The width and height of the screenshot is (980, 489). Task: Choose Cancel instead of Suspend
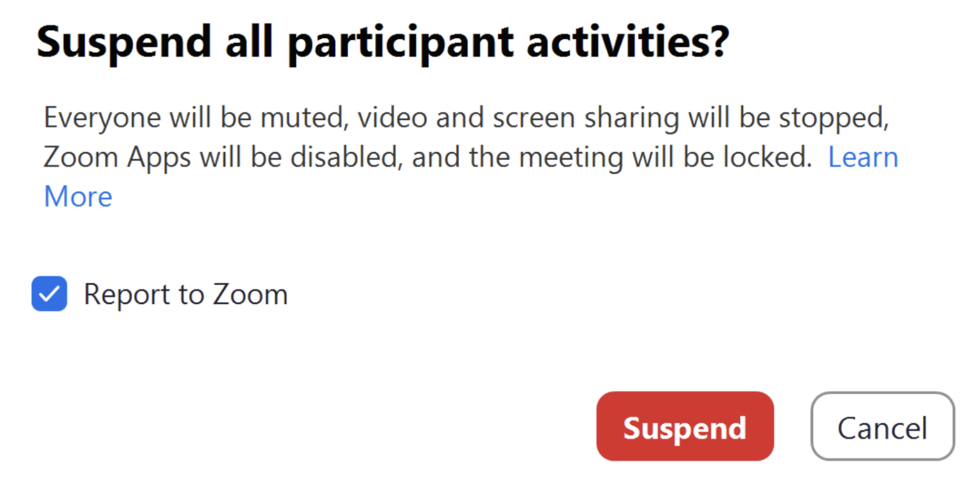point(882,426)
